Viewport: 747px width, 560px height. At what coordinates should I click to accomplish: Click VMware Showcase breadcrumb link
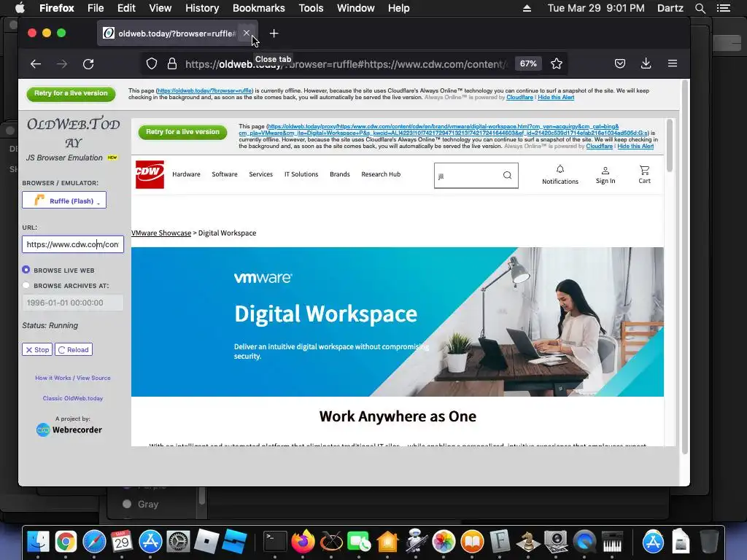[161, 233]
